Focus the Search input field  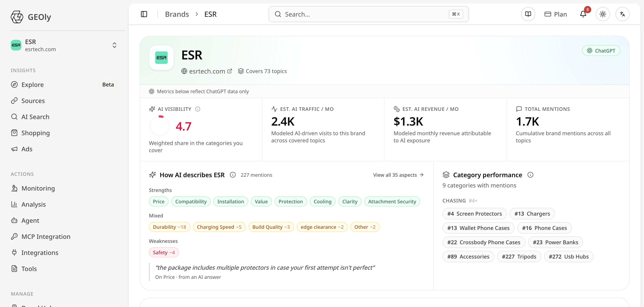pyautogui.click(x=369, y=14)
